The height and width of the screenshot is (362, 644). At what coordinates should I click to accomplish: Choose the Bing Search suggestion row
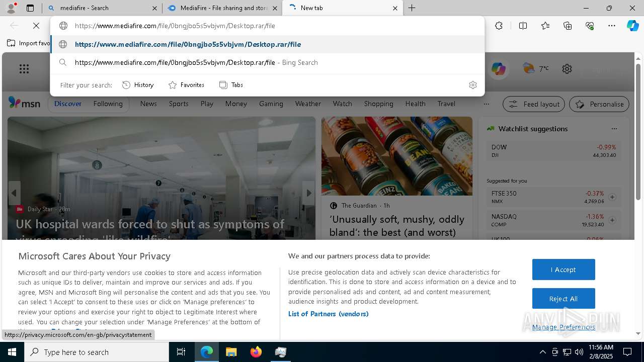tap(267, 62)
